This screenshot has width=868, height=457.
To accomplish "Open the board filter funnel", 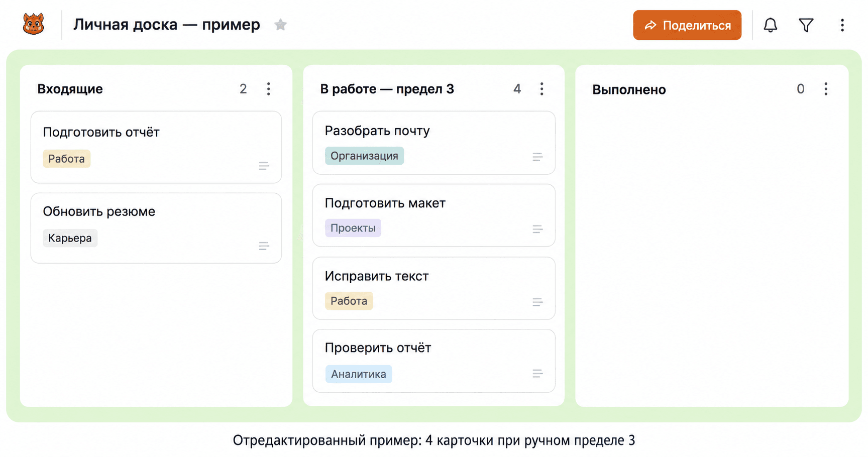I will tap(806, 25).
